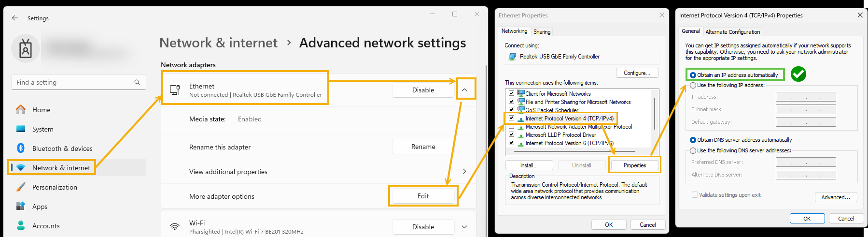Click OK in IPv4 Properties dialog

pos(807,219)
